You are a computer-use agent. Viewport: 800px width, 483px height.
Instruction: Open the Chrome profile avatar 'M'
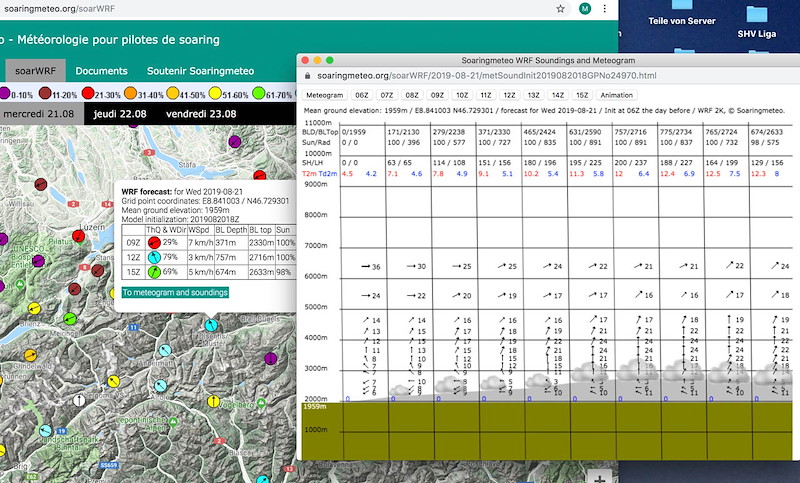585,8
